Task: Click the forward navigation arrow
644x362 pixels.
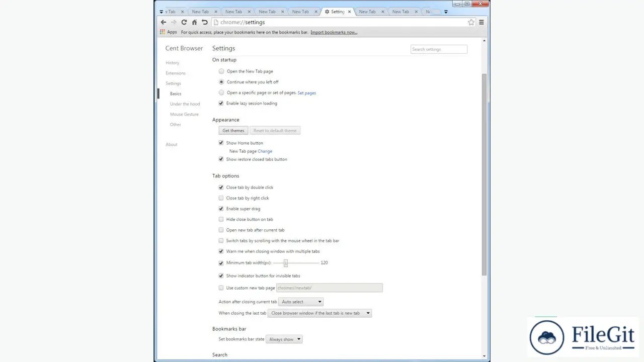Action: (174, 22)
